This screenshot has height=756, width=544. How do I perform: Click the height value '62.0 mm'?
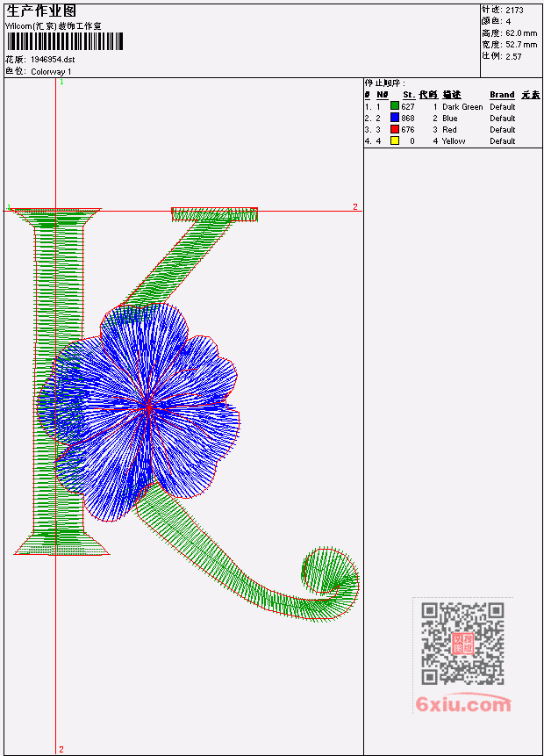click(x=521, y=33)
